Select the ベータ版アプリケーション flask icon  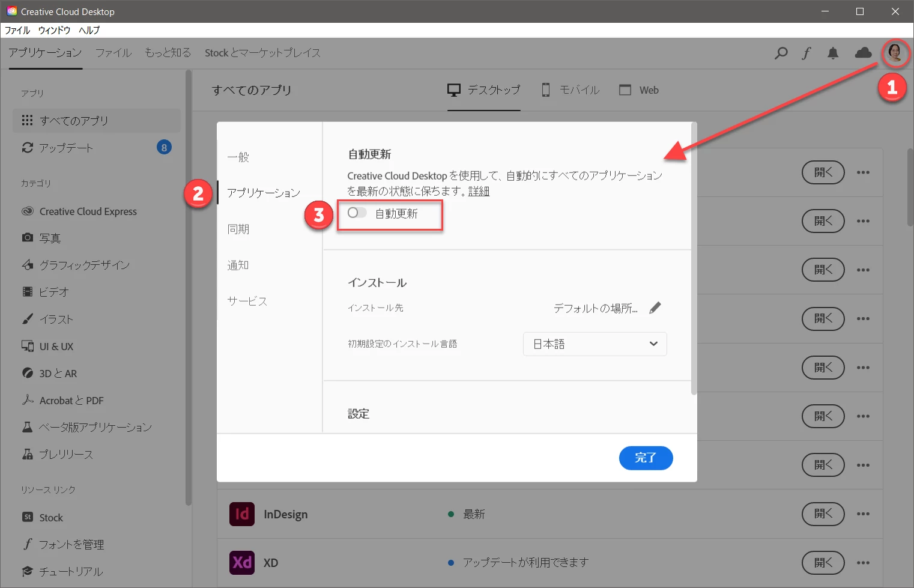coord(27,427)
